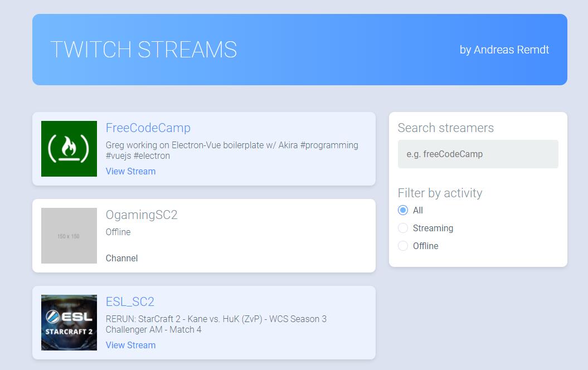The width and height of the screenshot is (588, 370).
Task: Click the FreeCodeCamp flame logo
Action: (x=69, y=149)
